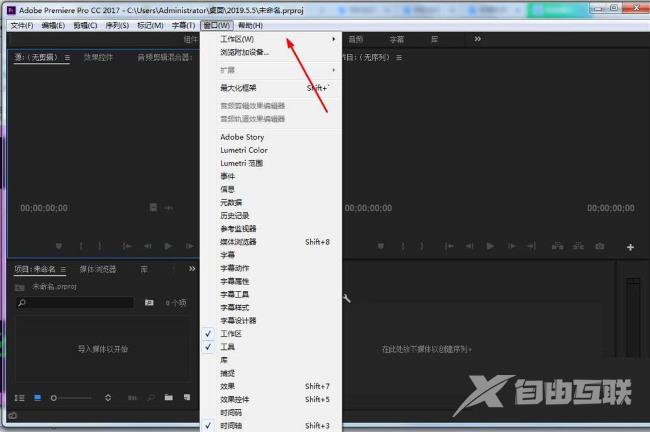The width and height of the screenshot is (650, 432).
Task: Show more workspaces overflow chevron
Action: (478, 39)
